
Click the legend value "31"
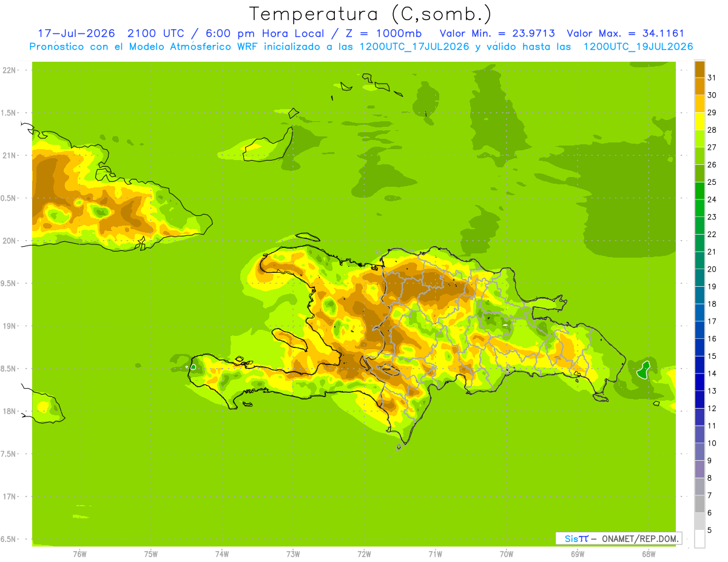coord(712,78)
